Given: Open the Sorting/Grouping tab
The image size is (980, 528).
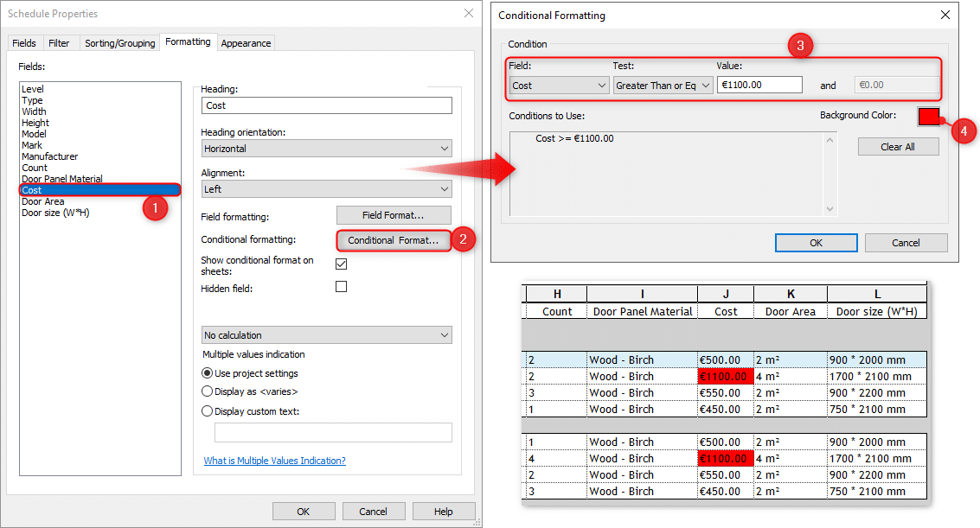Looking at the screenshot, I should click(119, 41).
